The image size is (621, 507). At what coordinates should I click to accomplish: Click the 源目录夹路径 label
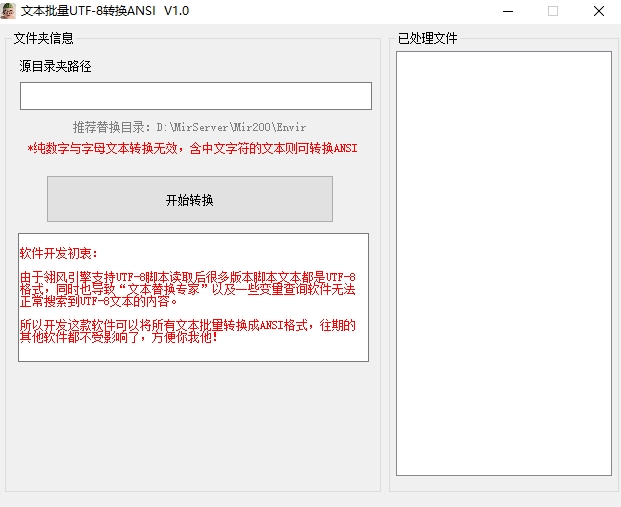pos(56,66)
